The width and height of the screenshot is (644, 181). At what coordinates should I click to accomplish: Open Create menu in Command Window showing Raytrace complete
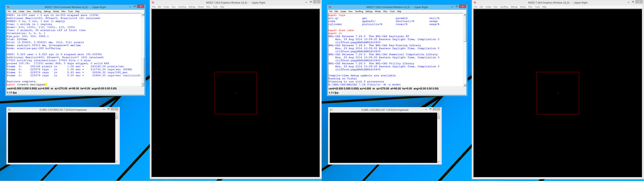coord(22,11)
